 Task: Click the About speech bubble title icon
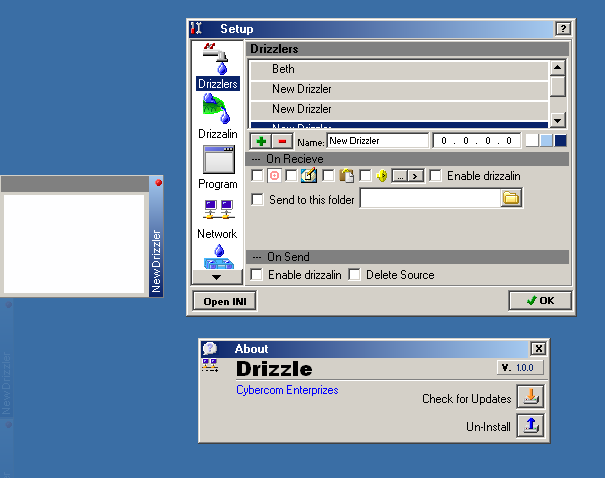click(x=210, y=348)
